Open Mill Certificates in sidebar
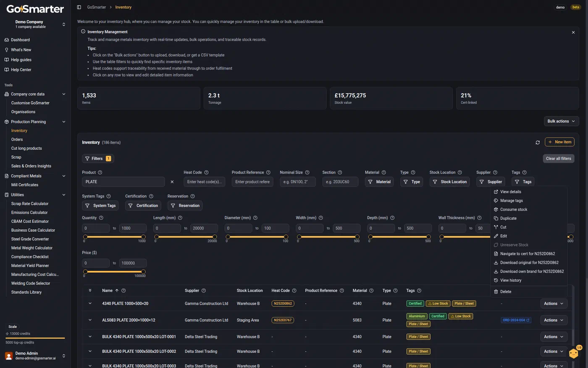 coord(25,185)
